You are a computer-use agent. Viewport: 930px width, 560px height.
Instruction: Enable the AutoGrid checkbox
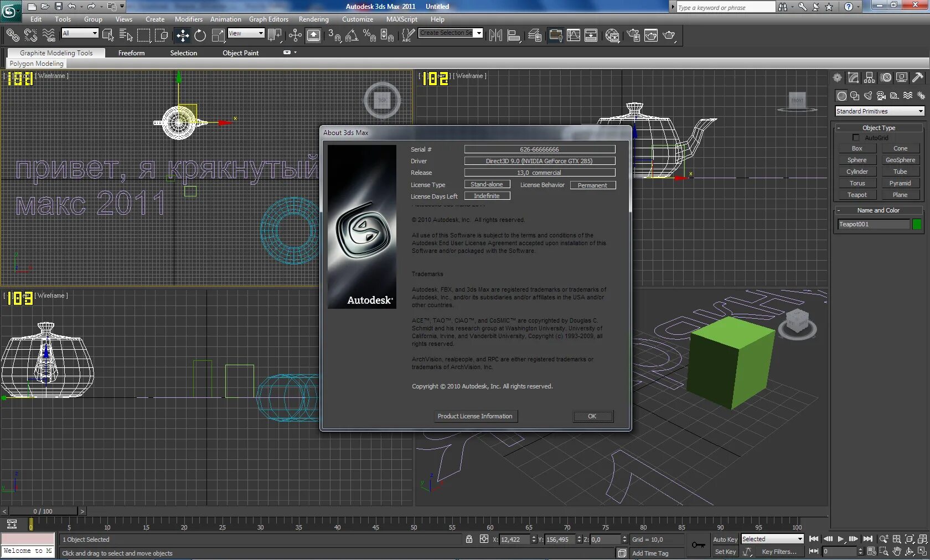[x=856, y=138]
